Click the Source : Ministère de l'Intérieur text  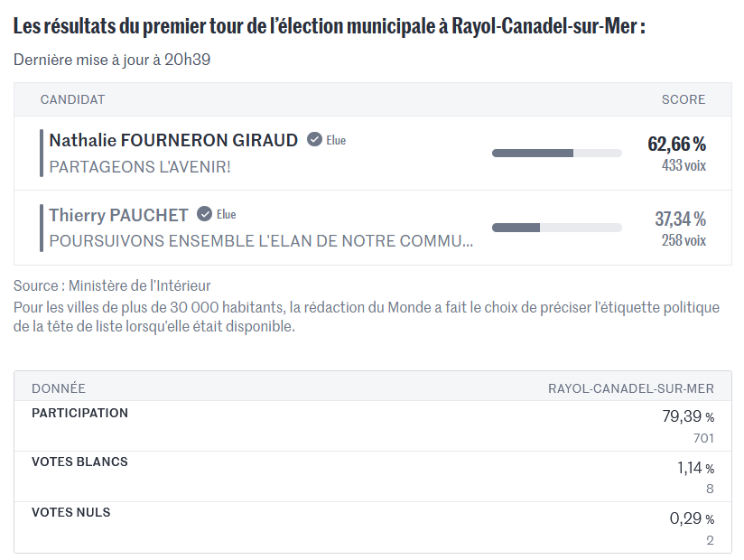click(x=112, y=286)
